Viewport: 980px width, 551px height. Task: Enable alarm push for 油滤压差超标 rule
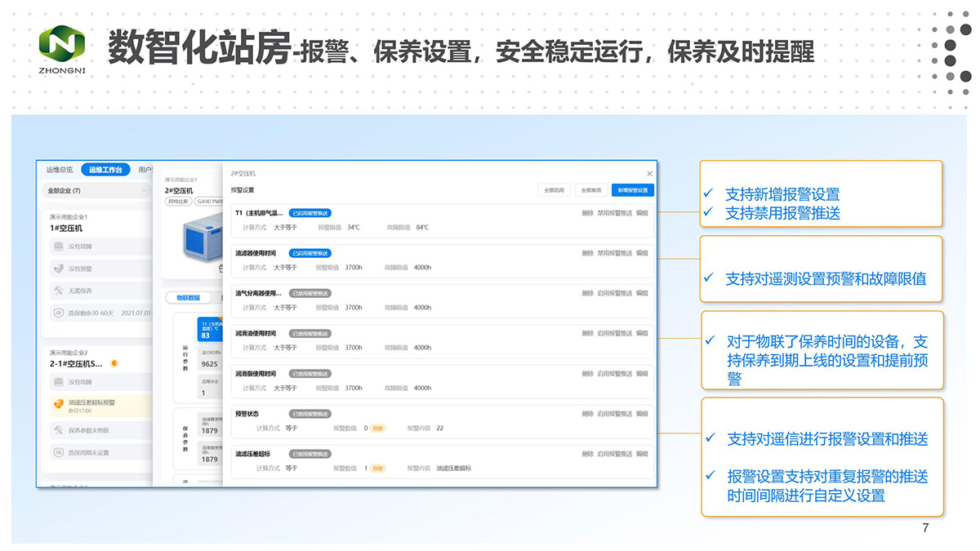(615, 454)
